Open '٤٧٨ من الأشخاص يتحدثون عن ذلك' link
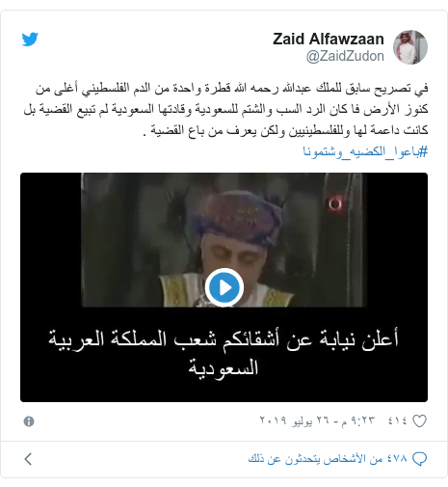Image resolution: width=448 pixels, height=487 pixels. point(328,459)
